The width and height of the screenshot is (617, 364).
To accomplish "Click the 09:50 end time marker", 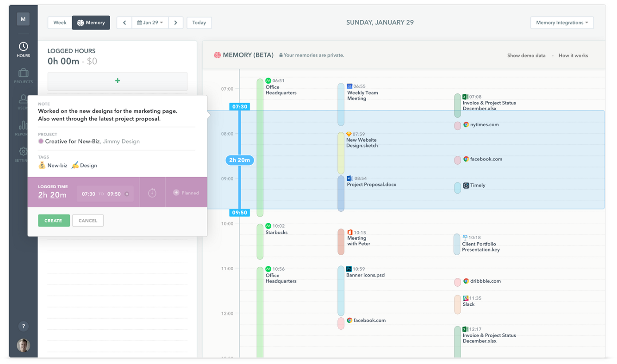I will tap(239, 213).
